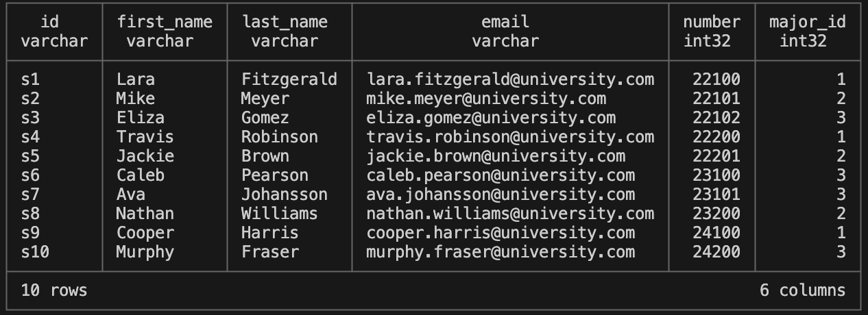Viewport: 868px width, 315px height.
Task: Click the mike.meyer@university.com email
Action: pos(486,99)
